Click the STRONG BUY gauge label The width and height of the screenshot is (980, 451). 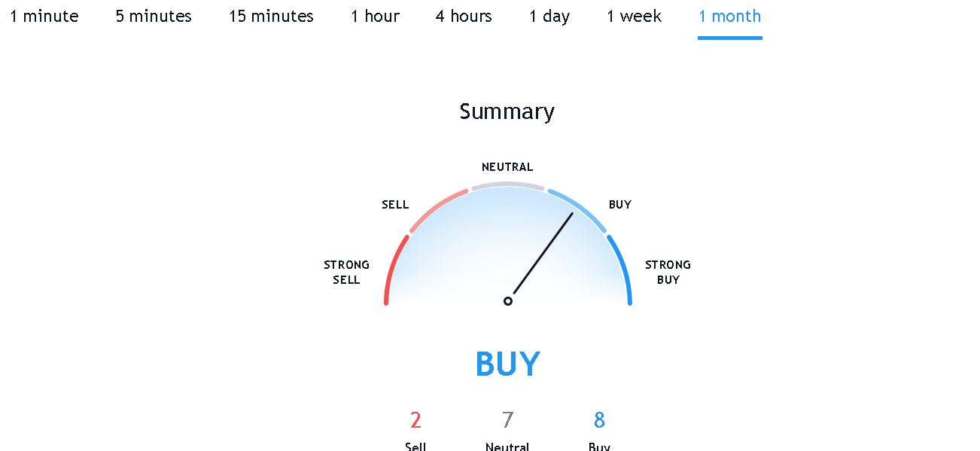668,272
